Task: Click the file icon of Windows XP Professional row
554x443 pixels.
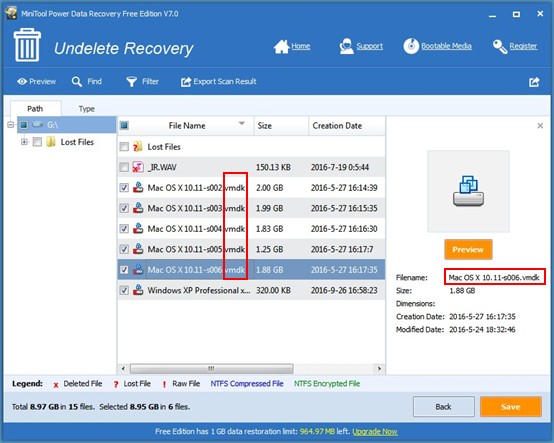Action: click(x=138, y=290)
